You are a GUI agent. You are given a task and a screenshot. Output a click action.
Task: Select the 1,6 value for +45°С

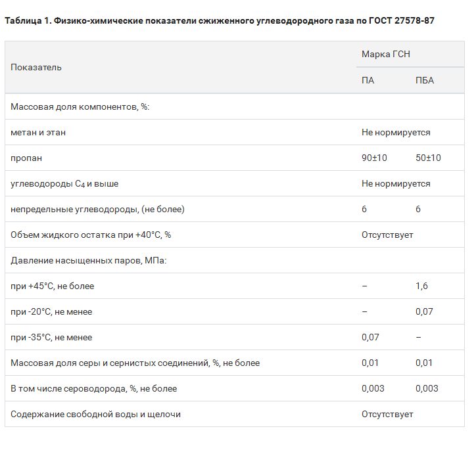[421, 286]
